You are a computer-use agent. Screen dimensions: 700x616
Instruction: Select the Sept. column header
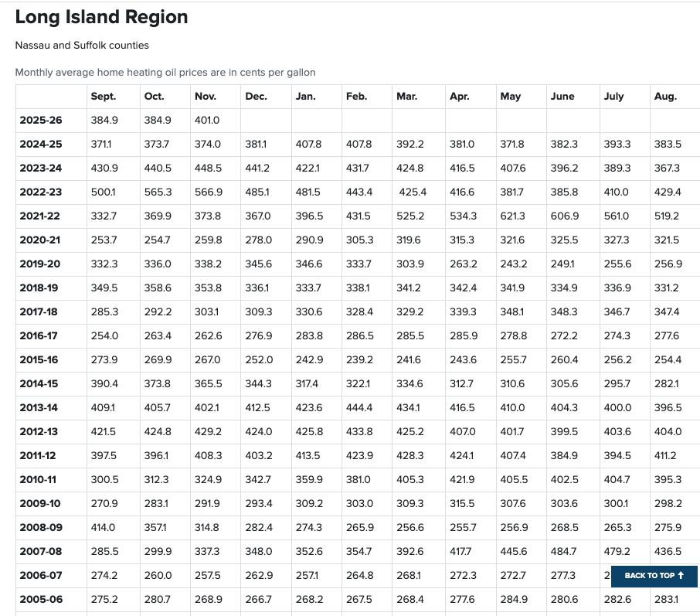pyautogui.click(x=103, y=97)
